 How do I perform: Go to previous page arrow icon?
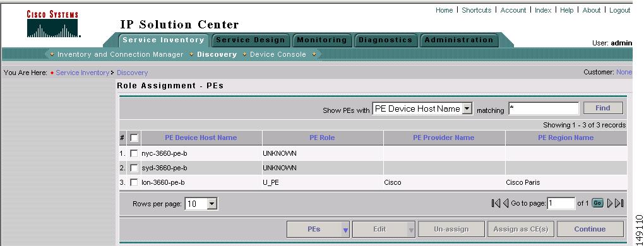point(506,203)
